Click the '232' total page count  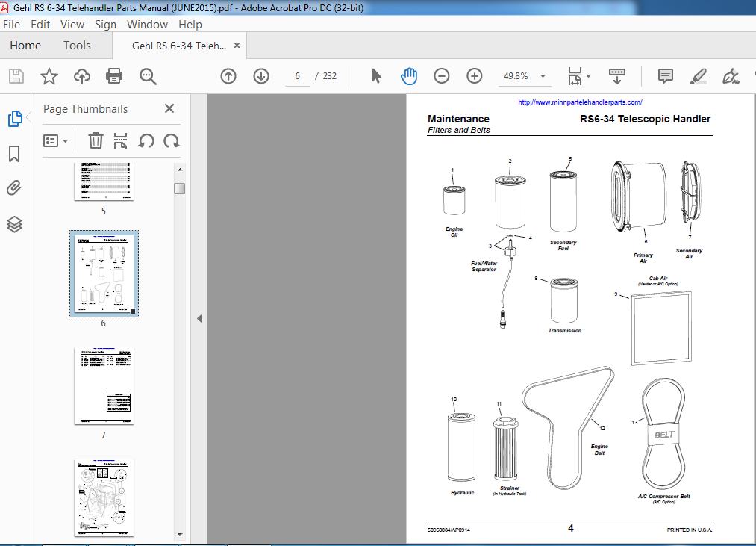[330, 76]
